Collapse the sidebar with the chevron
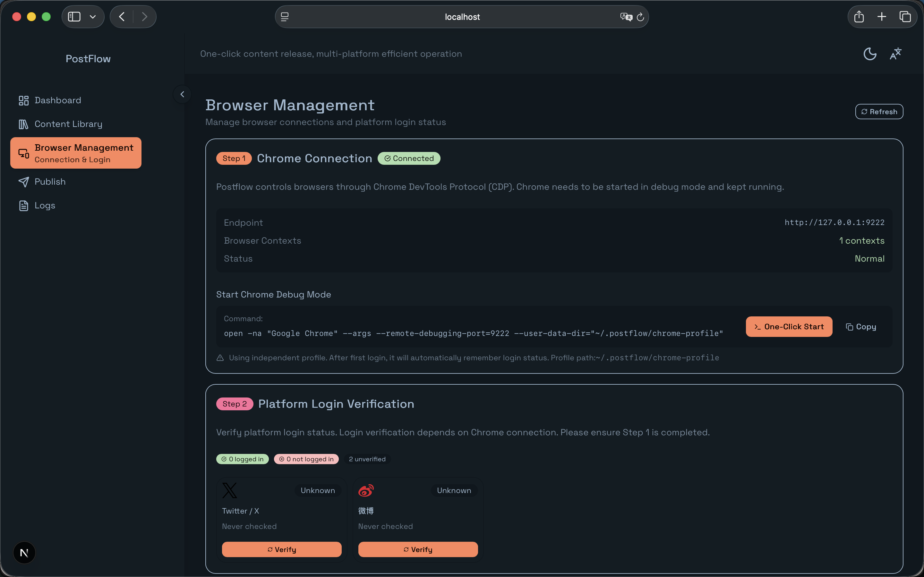The image size is (924, 577). click(x=182, y=94)
